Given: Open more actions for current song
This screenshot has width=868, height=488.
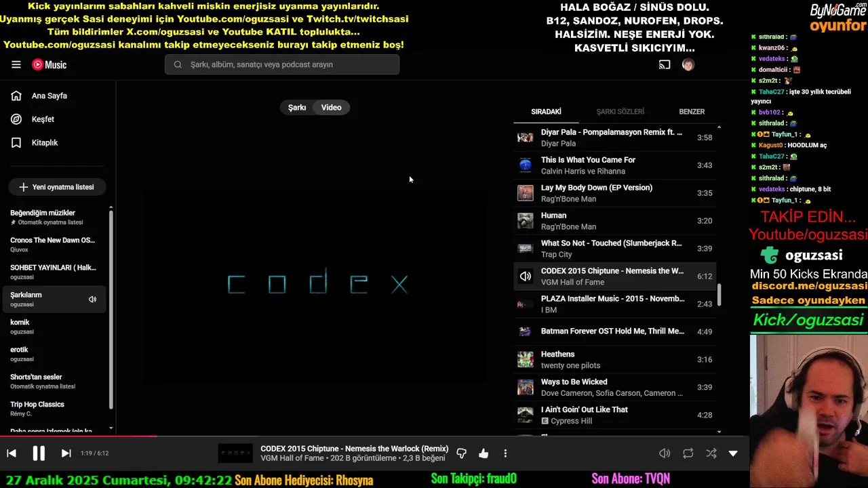Looking at the screenshot, I should pyautogui.click(x=505, y=453).
